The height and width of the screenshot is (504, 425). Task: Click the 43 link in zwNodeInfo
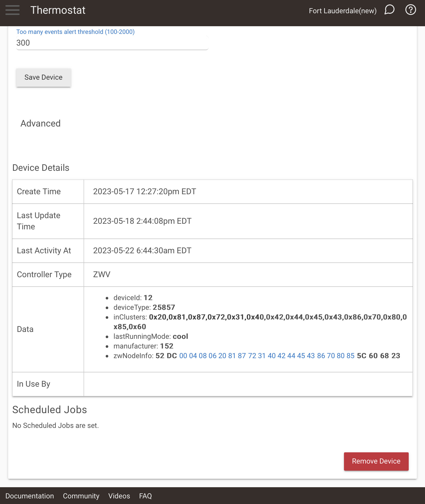311,356
